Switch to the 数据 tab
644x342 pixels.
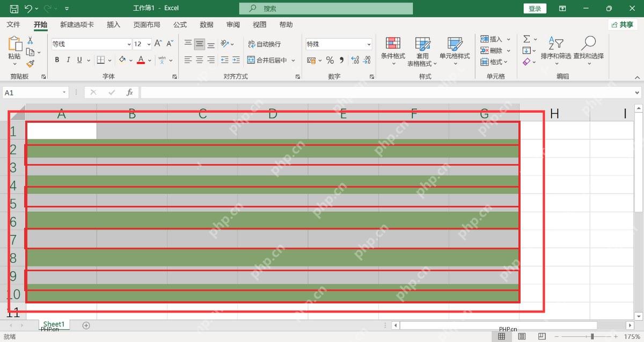(x=207, y=25)
